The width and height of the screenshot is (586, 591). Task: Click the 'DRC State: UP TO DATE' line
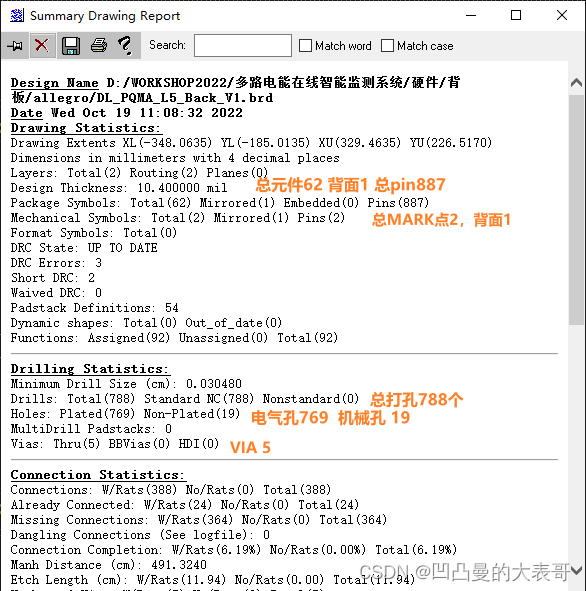click(84, 248)
